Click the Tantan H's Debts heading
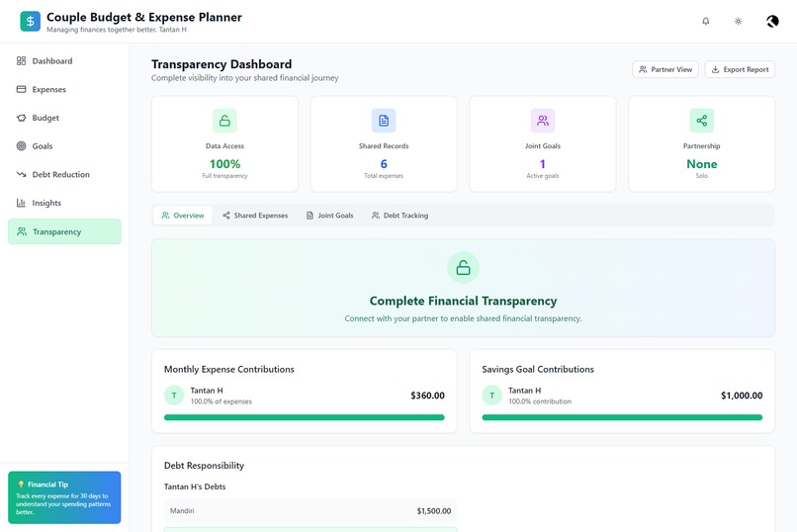The height and width of the screenshot is (532, 797). coord(195,487)
